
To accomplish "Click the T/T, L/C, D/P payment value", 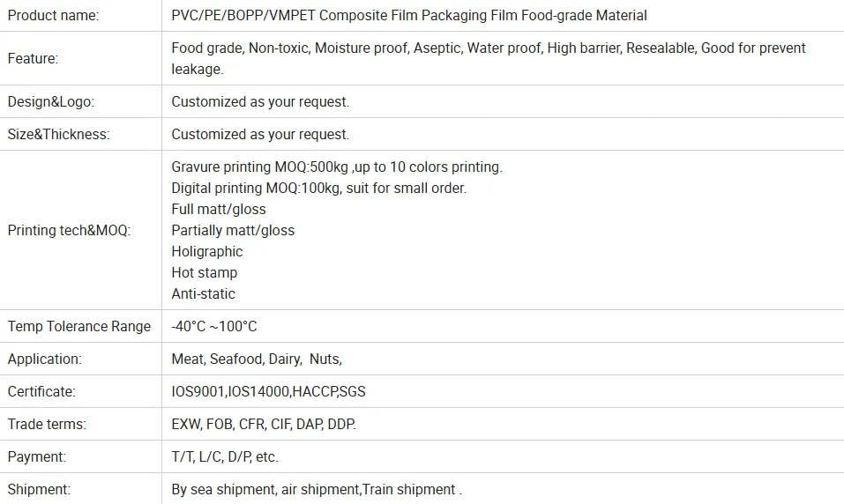I will click(x=225, y=456).
